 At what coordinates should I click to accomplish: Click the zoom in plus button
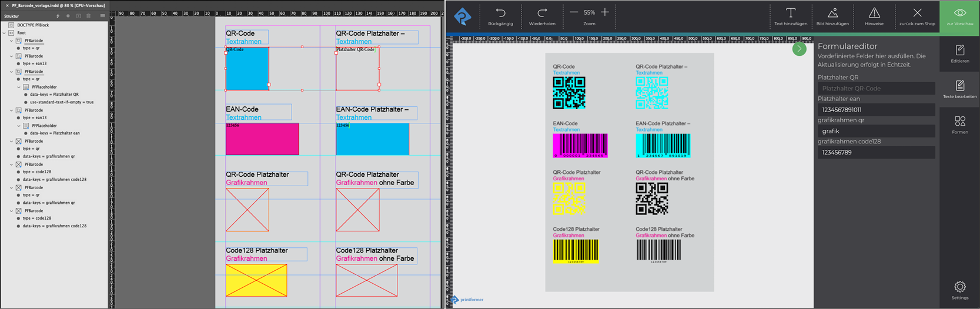coord(605,12)
